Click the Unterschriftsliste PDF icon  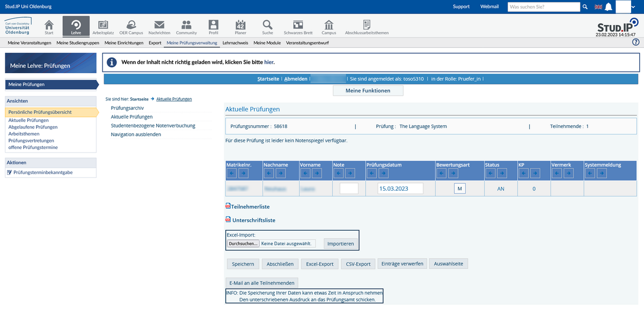(x=228, y=220)
